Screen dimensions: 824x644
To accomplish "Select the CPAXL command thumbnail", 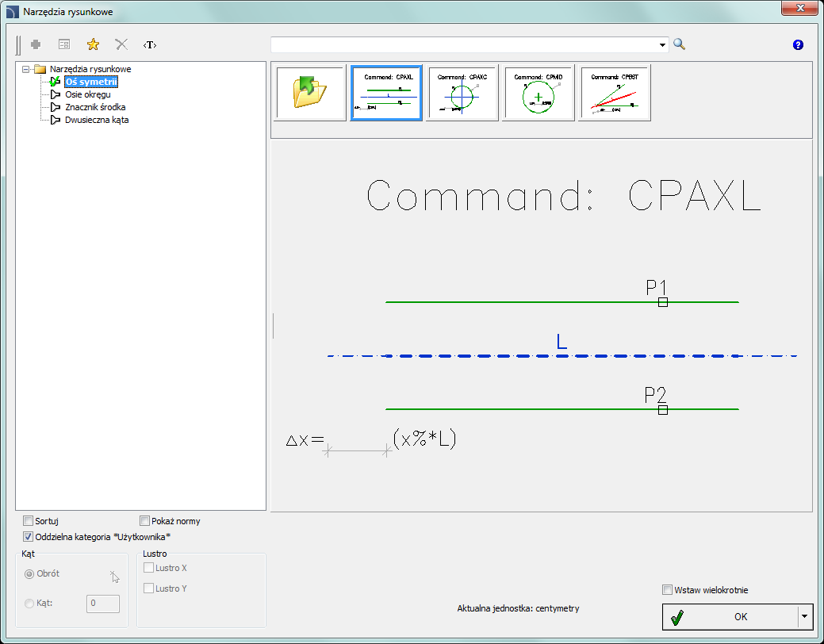I will [x=386, y=93].
